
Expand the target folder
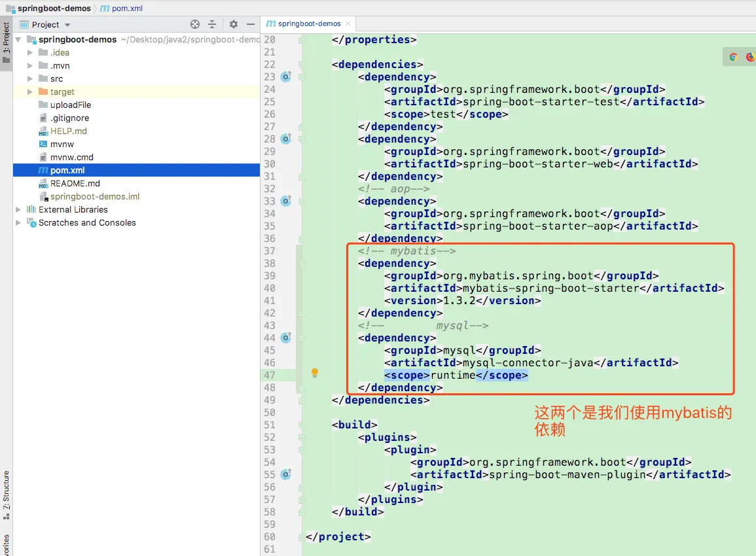tap(30, 92)
